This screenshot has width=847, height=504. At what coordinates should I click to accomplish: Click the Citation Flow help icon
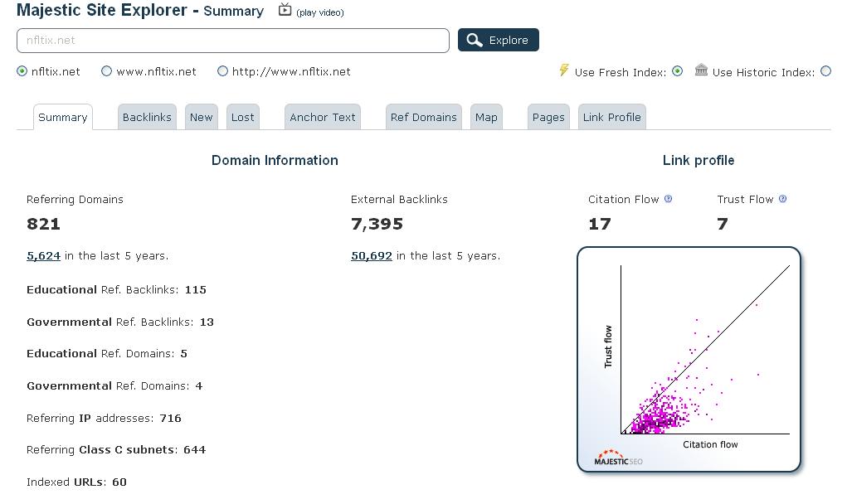point(668,199)
